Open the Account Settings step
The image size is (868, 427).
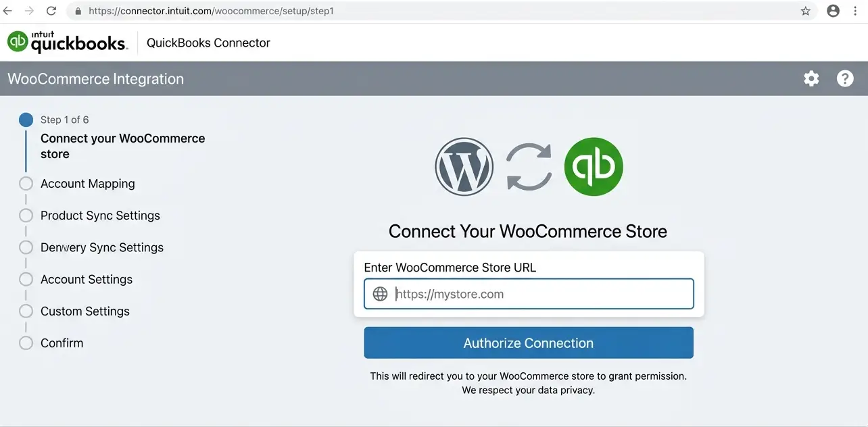[x=87, y=279]
